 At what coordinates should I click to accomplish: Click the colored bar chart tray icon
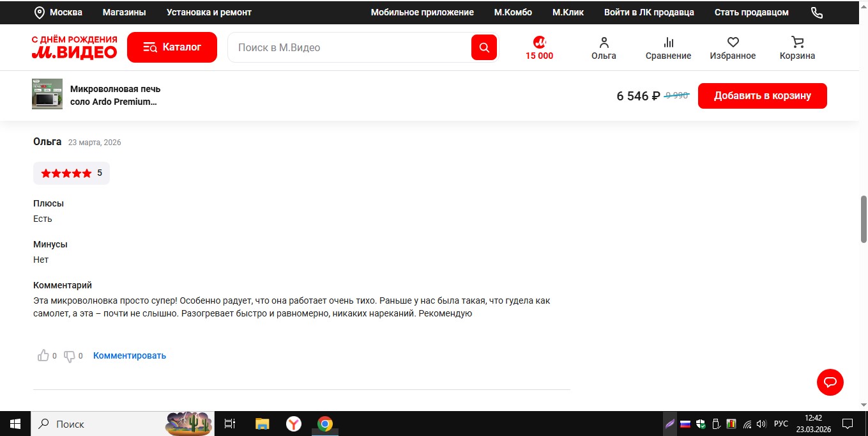(x=731, y=424)
